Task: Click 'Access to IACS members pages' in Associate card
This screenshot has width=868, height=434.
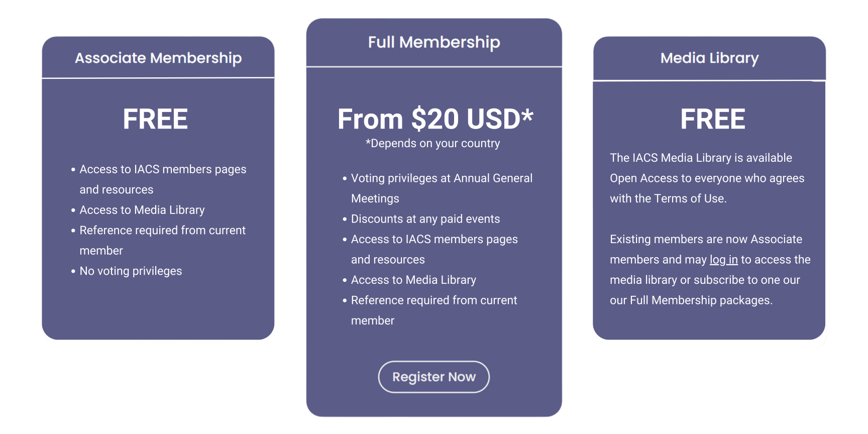Action: click(x=163, y=169)
